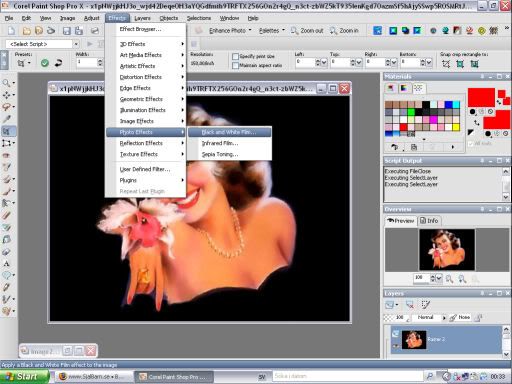Select the Move tool in tool palette
512x384 pixels.
click(x=6, y=95)
